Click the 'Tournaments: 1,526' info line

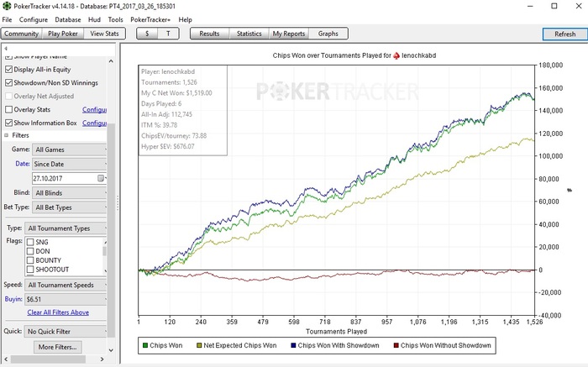click(169, 82)
